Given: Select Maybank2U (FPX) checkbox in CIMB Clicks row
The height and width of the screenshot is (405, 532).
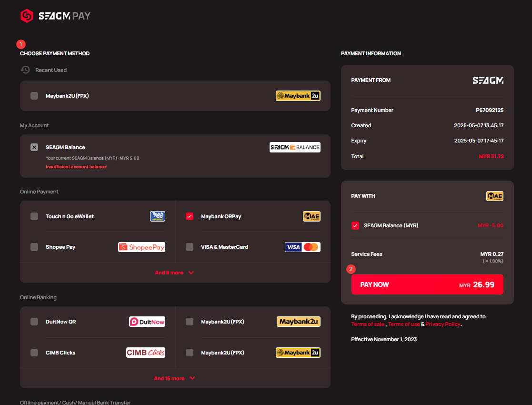Looking at the screenshot, I should (x=190, y=353).
